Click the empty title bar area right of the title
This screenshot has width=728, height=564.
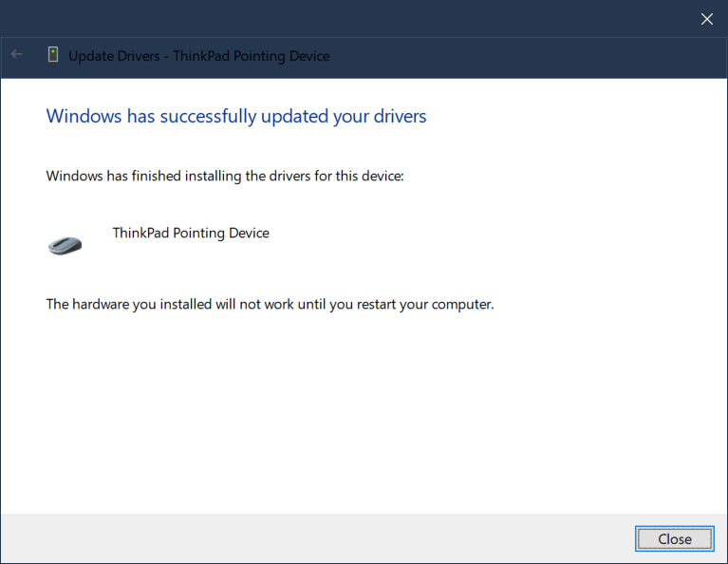tap(522, 56)
